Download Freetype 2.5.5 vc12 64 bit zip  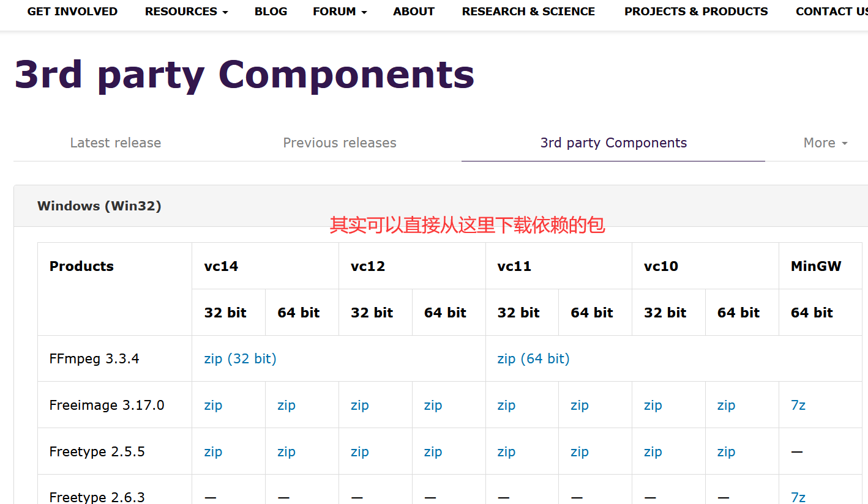433,452
